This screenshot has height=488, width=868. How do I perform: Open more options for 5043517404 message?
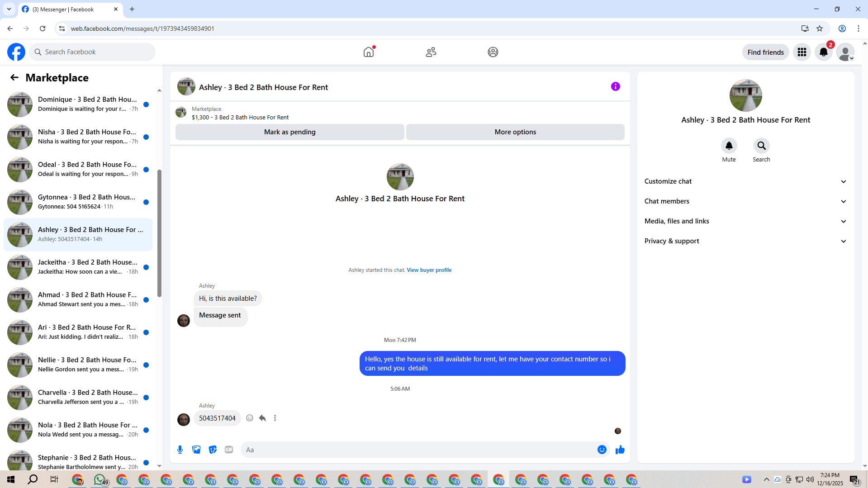tap(275, 418)
